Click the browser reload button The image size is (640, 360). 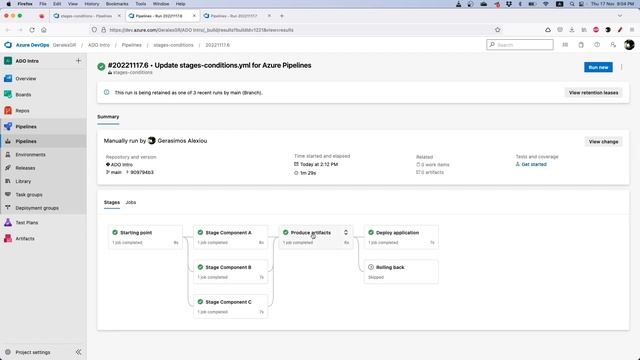32,30
